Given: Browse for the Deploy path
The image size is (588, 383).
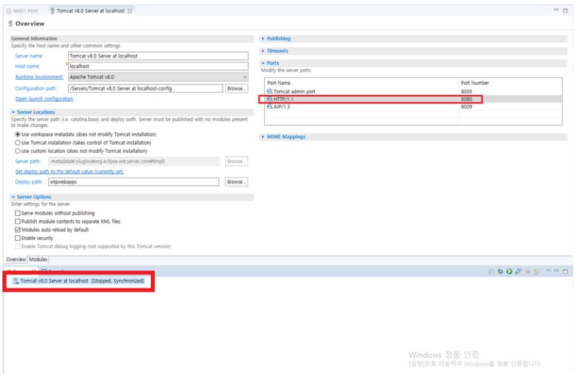Looking at the screenshot, I should tap(236, 182).
